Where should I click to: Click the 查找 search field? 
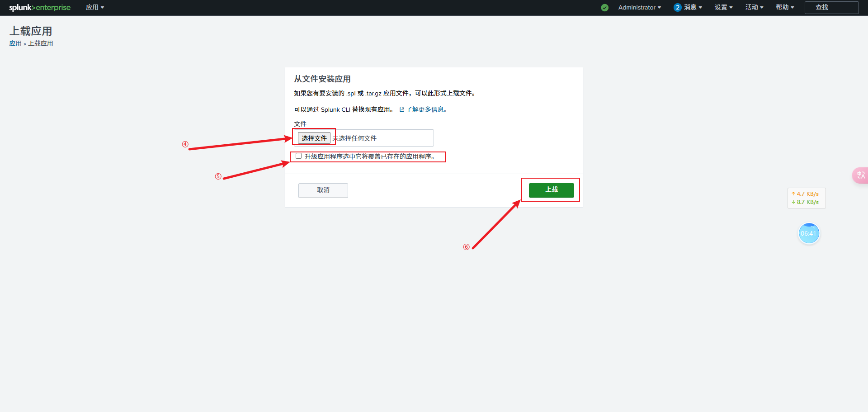pos(831,7)
